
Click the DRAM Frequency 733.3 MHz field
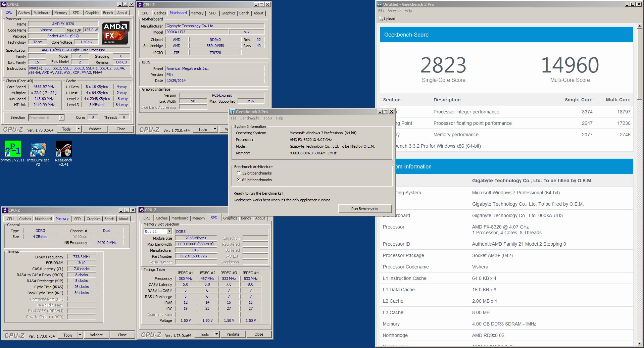82,257
